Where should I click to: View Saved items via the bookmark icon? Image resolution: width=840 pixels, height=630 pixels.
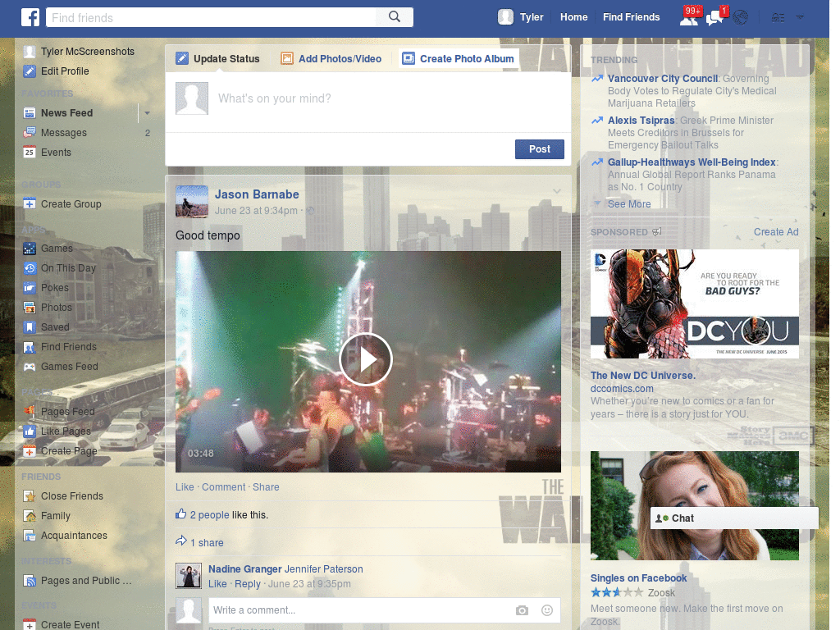[x=30, y=326]
